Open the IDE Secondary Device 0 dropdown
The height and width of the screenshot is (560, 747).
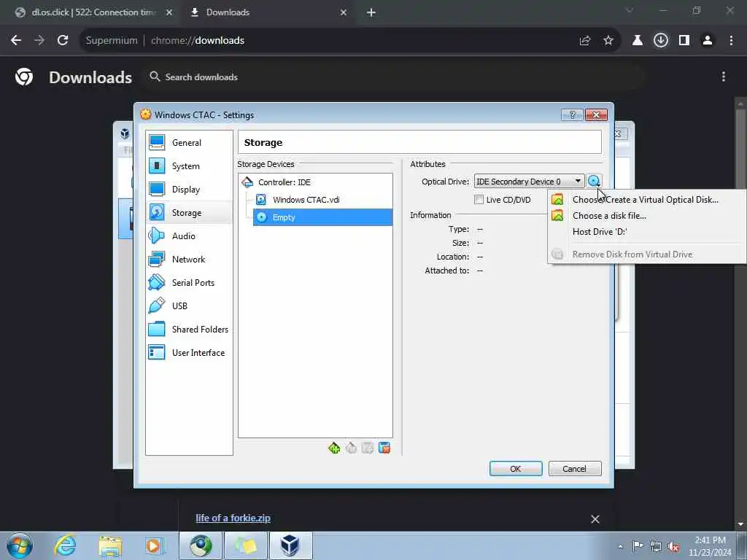(529, 181)
